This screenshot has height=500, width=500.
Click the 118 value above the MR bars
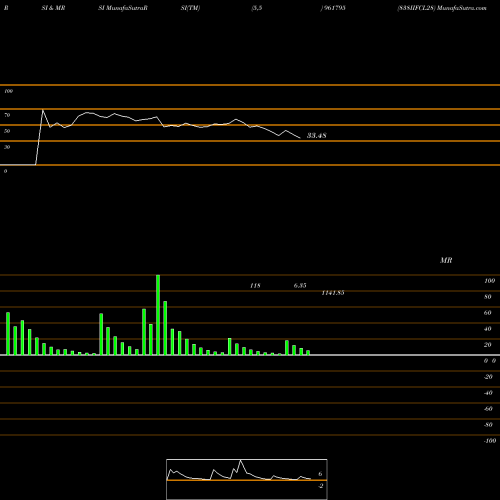pos(255,286)
